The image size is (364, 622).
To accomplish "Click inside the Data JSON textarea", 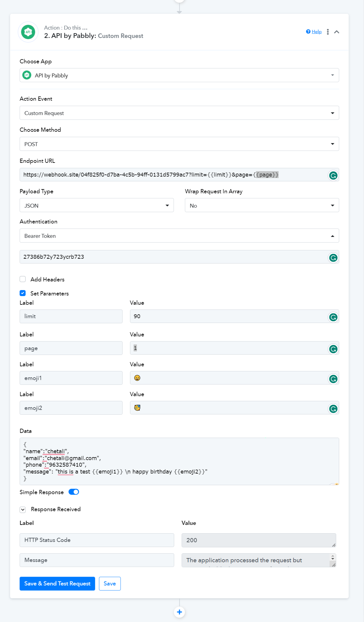I will 179,461.
